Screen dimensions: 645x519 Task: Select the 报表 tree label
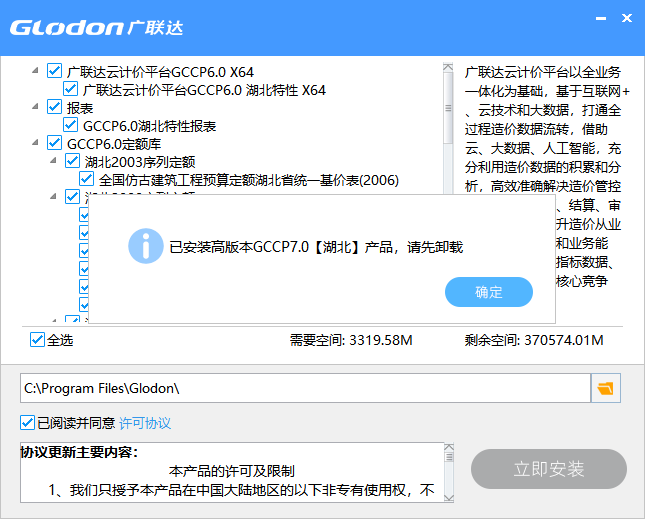pos(80,108)
